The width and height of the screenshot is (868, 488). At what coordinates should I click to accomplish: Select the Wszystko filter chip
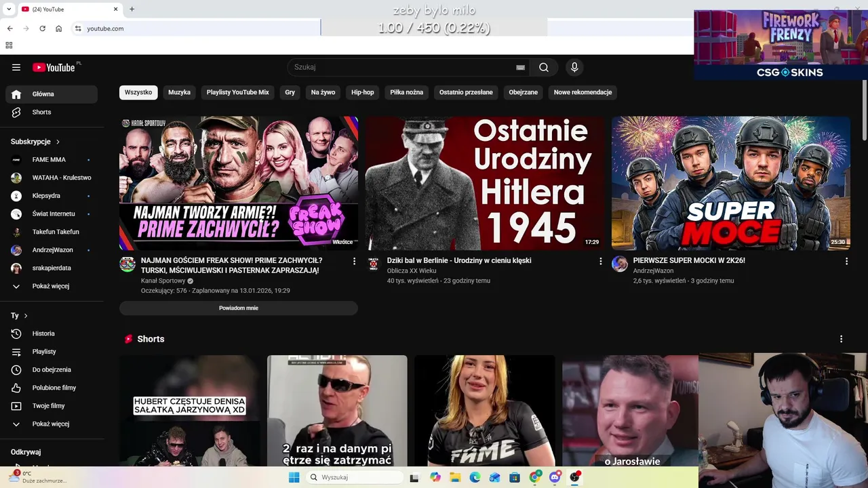pos(138,92)
